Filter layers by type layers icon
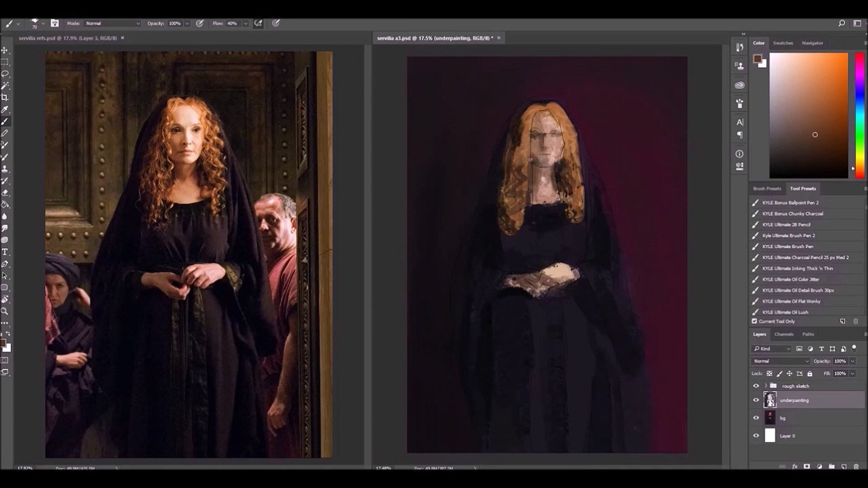 pyautogui.click(x=821, y=348)
